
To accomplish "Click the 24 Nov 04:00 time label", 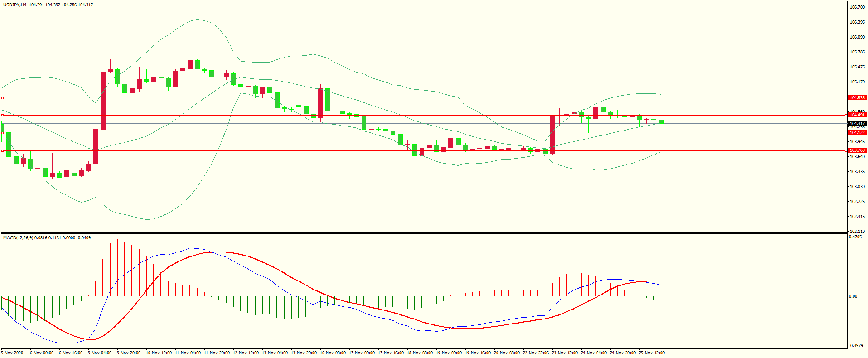I will [593, 353].
